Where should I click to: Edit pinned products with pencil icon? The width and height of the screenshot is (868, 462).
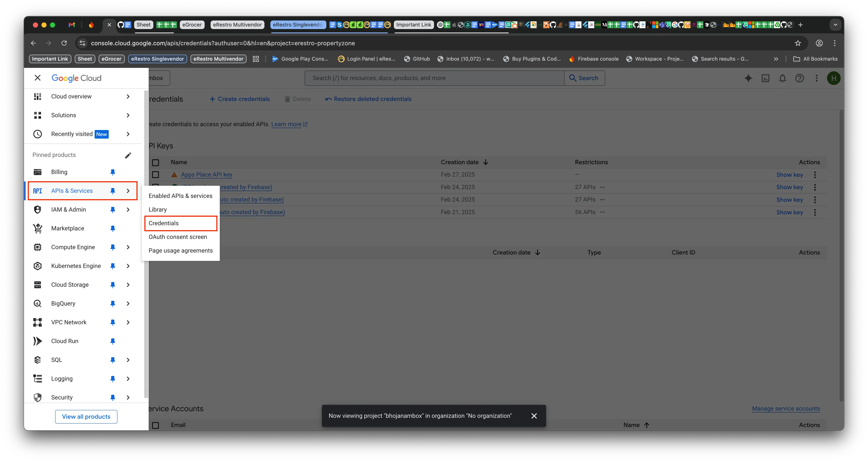[x=128, y=155]
